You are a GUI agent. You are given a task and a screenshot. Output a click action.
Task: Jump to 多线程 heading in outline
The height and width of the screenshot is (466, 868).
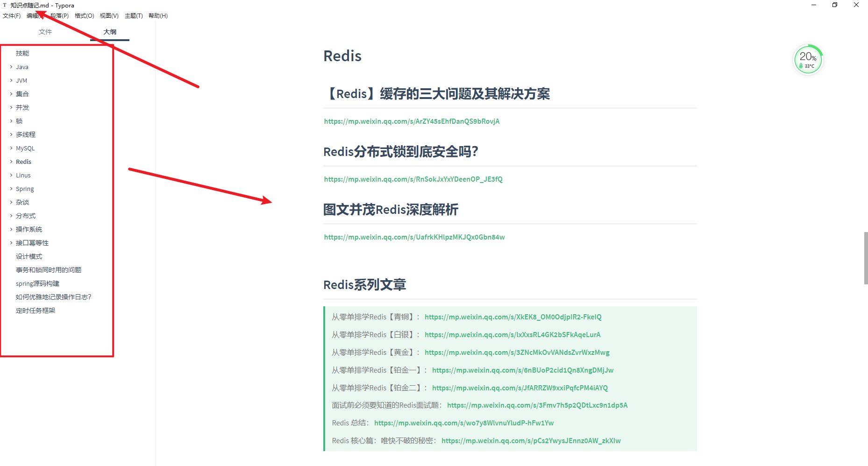[26, 134]
